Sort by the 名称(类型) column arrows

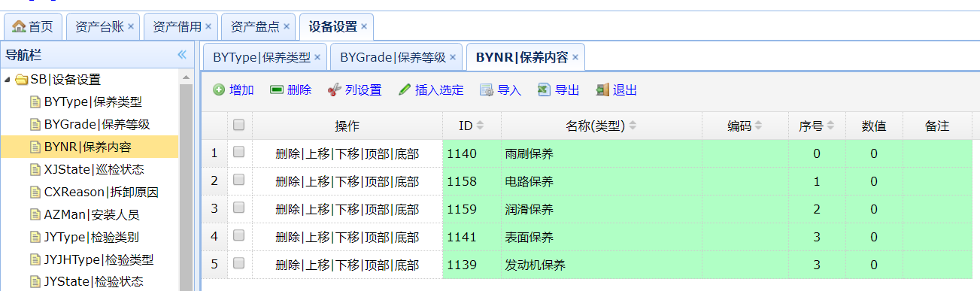pos(633,126)
